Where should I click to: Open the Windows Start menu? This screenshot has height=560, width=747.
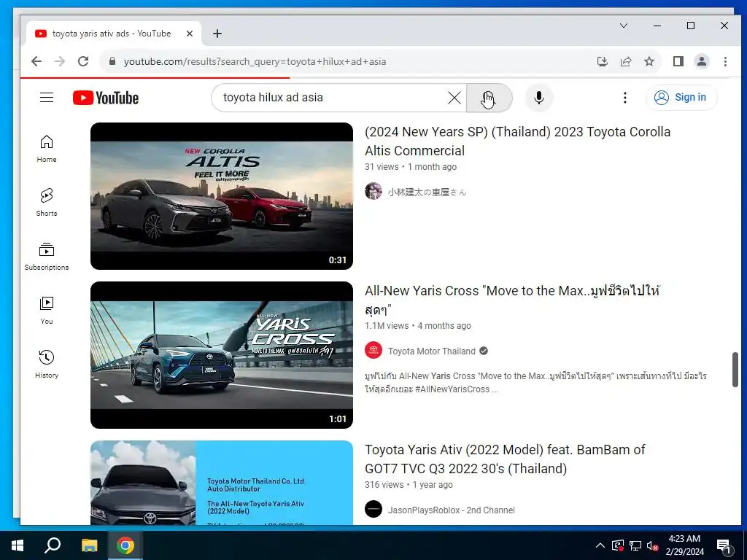click(x=18, y=545)
